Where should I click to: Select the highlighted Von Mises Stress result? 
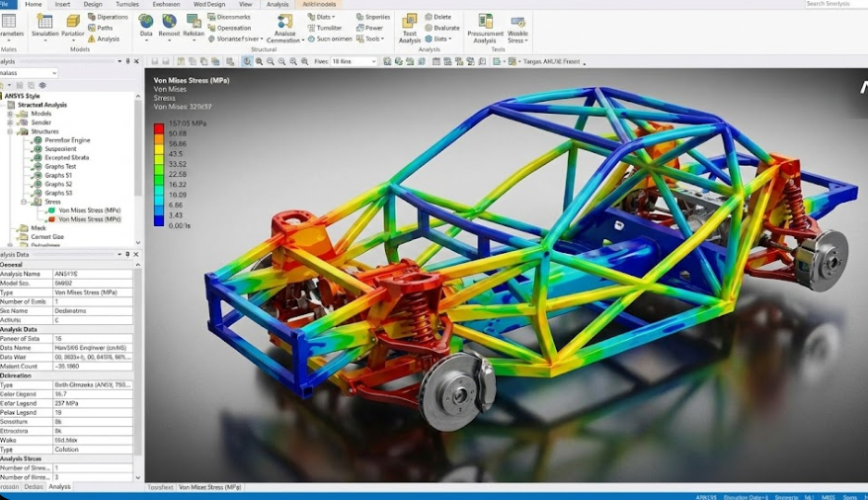(89, 219)
